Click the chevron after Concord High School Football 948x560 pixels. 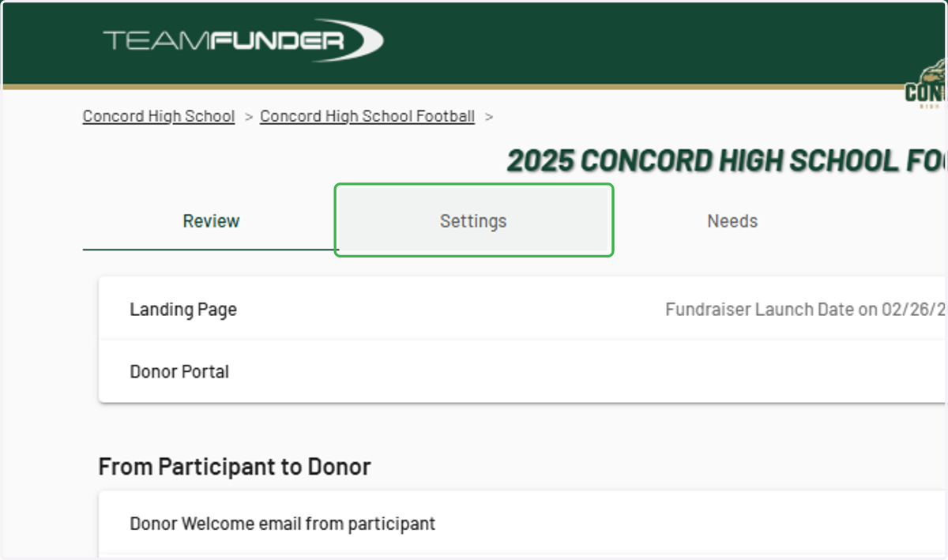click(x=489, y=116)
